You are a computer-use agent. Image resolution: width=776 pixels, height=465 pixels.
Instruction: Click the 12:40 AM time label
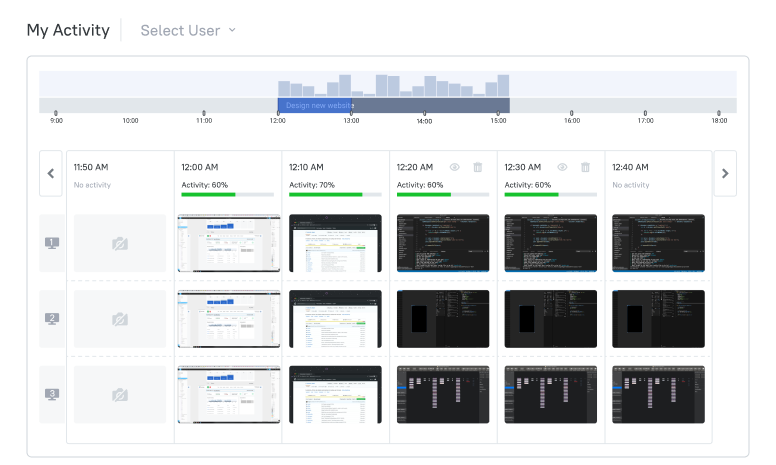[x=630, y=167]
